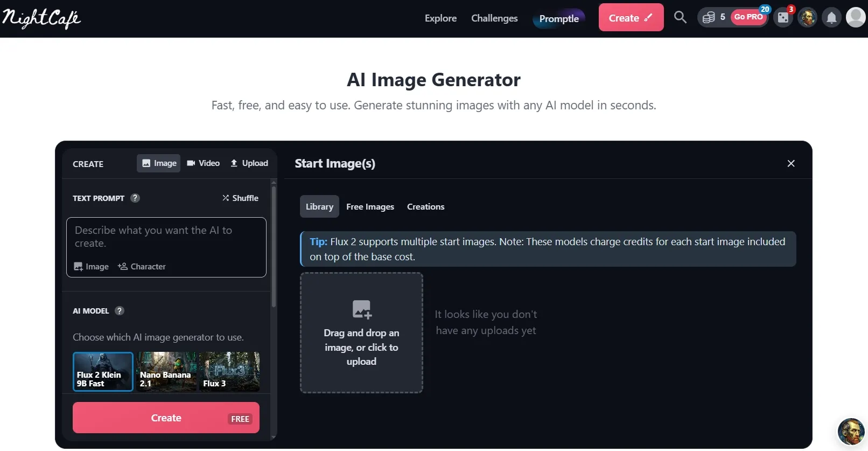Image resolution: width=868 pixels, height=451 pixels.
Task: Click the header Create button
Action: point(631,18)
